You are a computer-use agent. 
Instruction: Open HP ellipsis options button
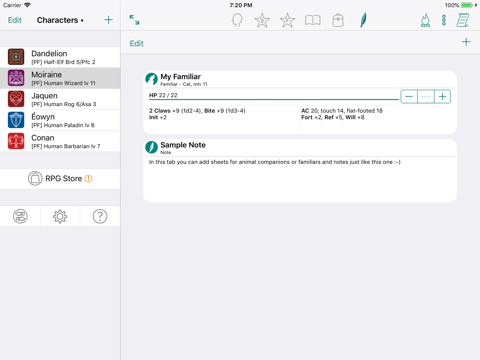point(426,97)
